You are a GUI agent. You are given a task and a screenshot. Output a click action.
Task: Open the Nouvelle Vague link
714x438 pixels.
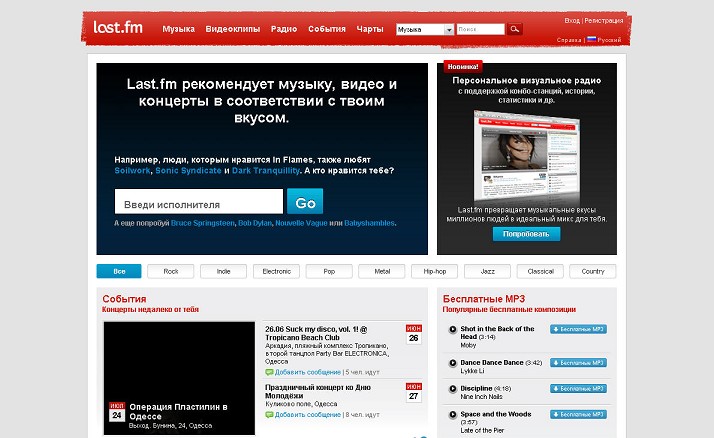pyautogui.click(x=301, y=223)
